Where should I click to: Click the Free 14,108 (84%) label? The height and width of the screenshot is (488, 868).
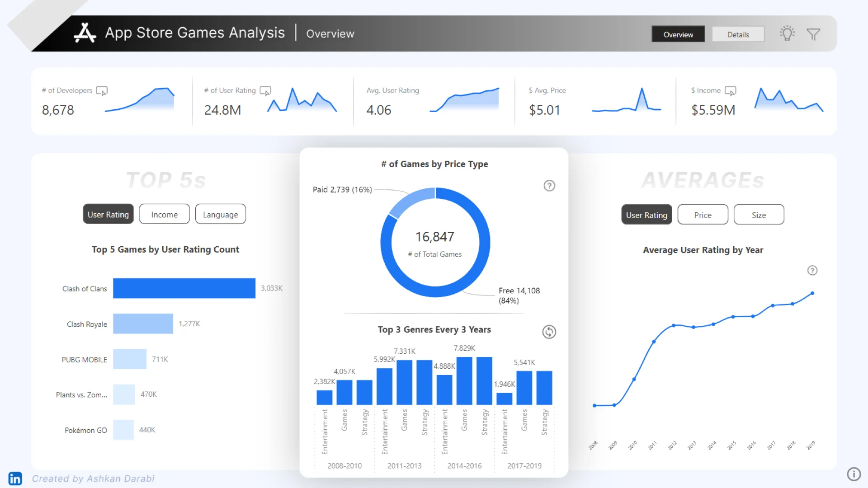coord(519,296)
